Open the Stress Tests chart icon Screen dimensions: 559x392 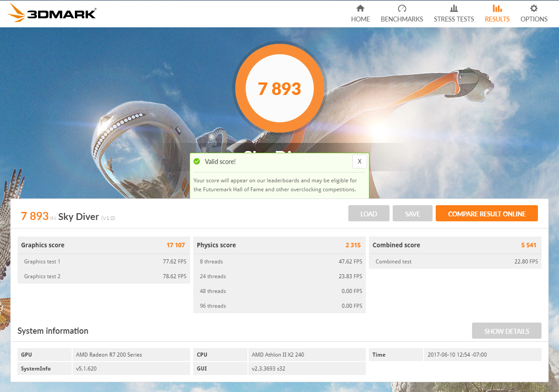tap(454, 9)
